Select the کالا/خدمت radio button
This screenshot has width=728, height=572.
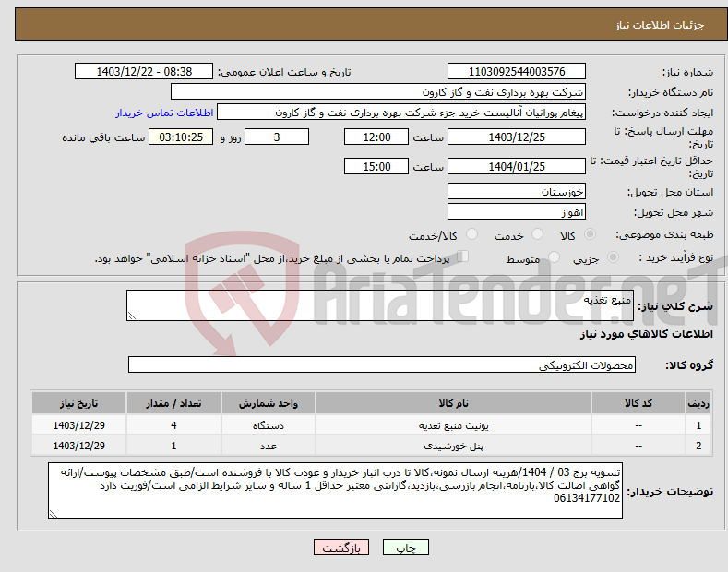[x=471, y=234]
